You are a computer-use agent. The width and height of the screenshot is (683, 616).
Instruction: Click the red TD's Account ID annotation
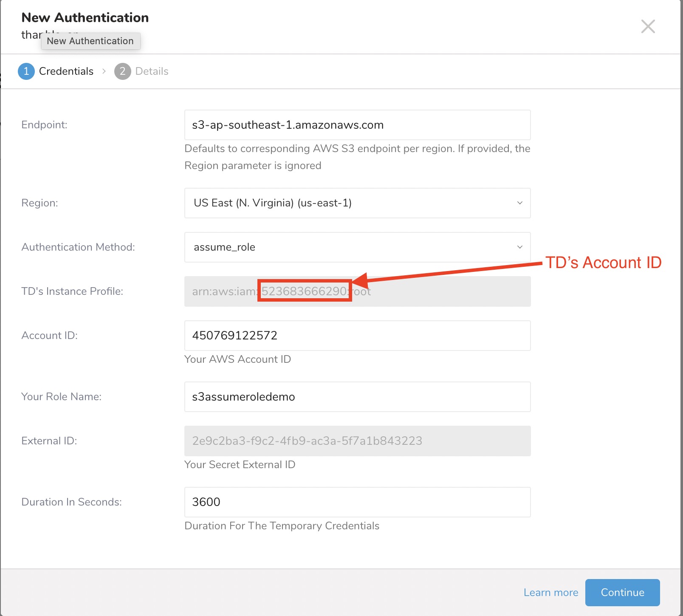point(603,263)
